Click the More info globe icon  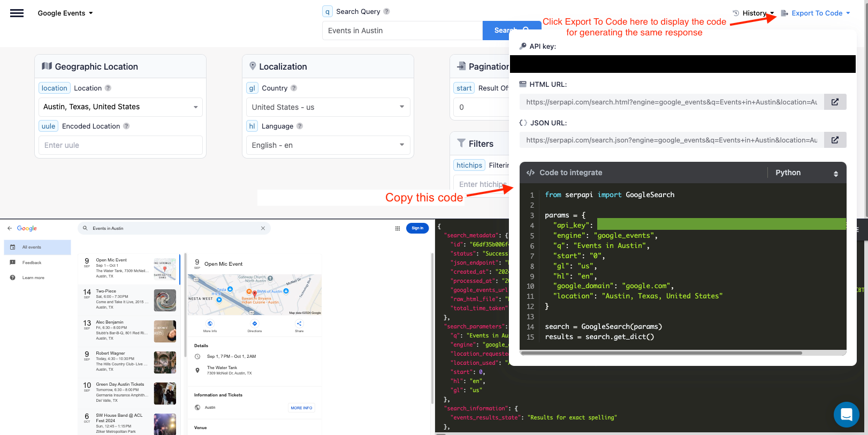pos(210,324)
